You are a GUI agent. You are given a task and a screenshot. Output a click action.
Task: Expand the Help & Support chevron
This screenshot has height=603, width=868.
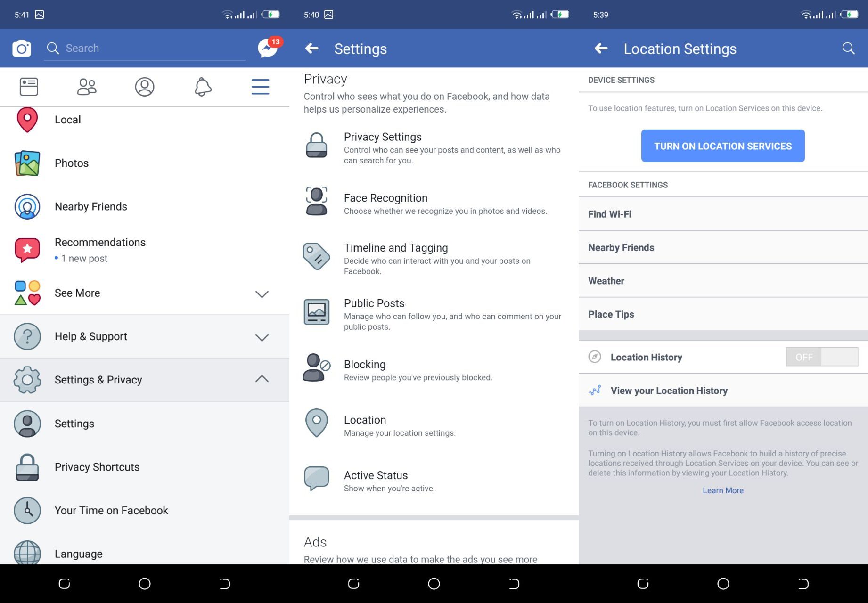click(262, 337)
